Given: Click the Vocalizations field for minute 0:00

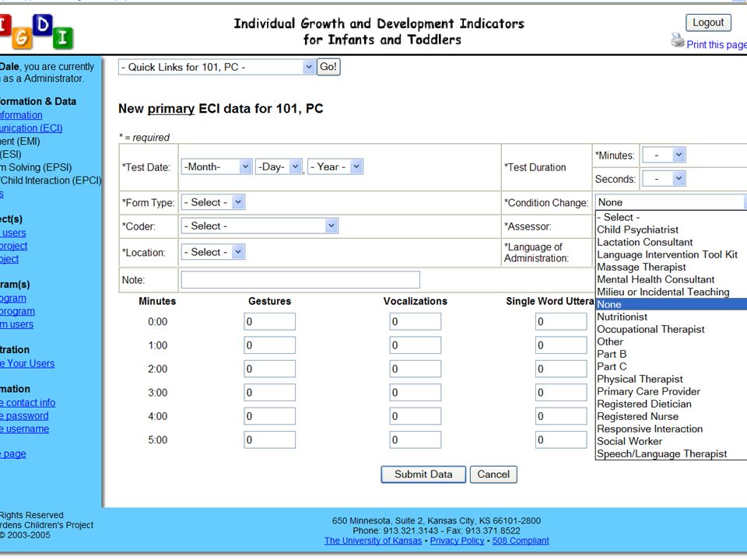Looking at the screenshot, I should [x=416, y=321].
